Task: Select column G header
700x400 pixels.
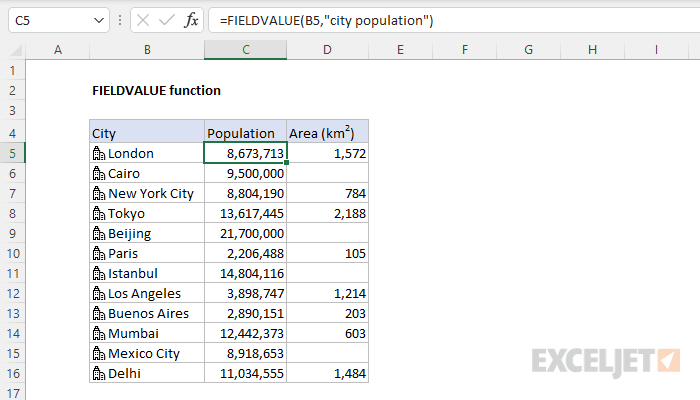Action: pyautogui.click(x=529, y=50)
